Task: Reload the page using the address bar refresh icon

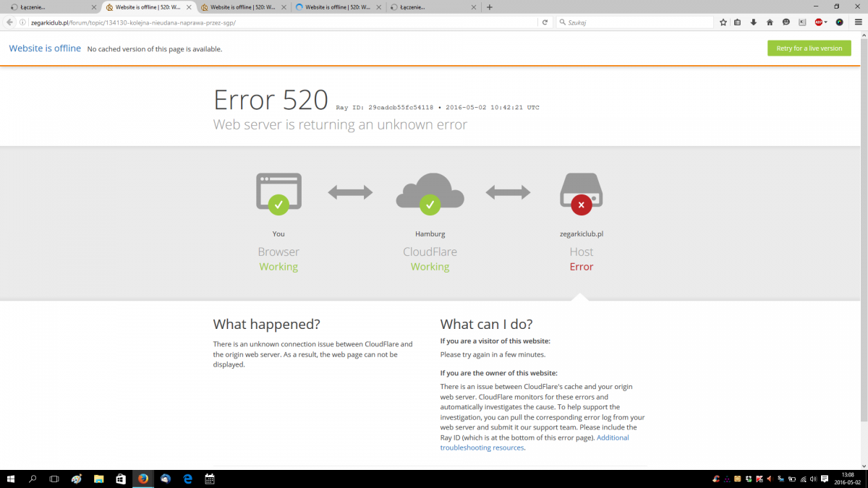Action: pos(545,22)
